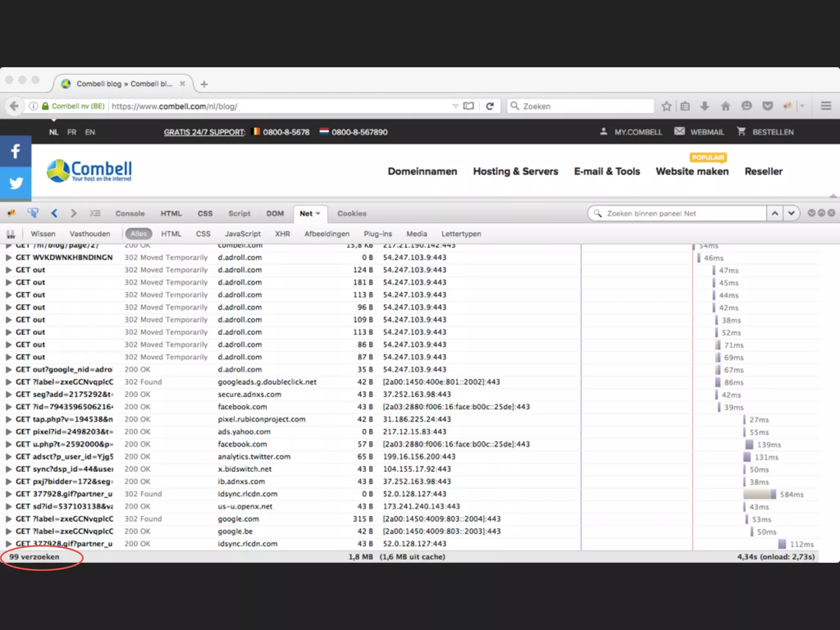The height and width of the screenshot is (630, 840).
Task: Expand the GET tap.php request row
Action: pyautogui.click(x=8, y=419)
